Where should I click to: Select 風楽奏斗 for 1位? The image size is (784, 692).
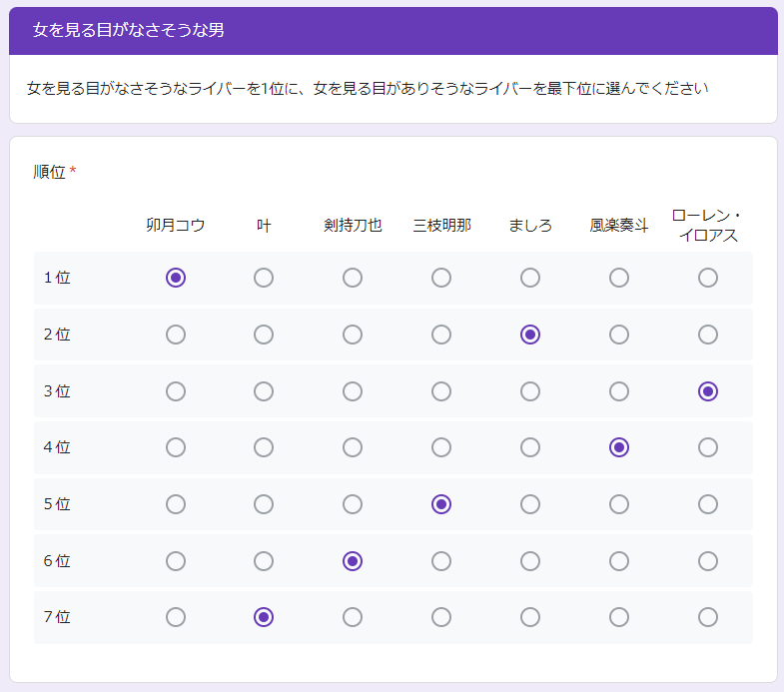(619, 278)
